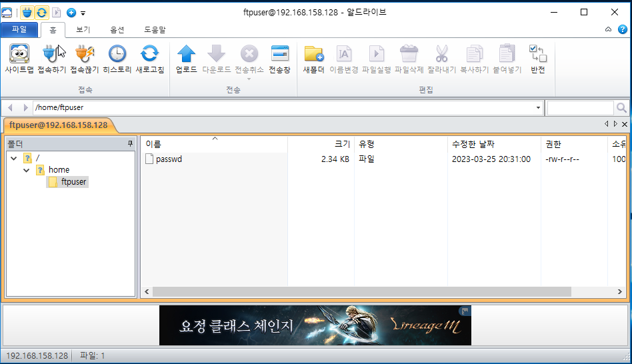Move to the next connection tab arrow
Image resolution: width=632 pixels, height=364 pixels.
click(615, 124)
